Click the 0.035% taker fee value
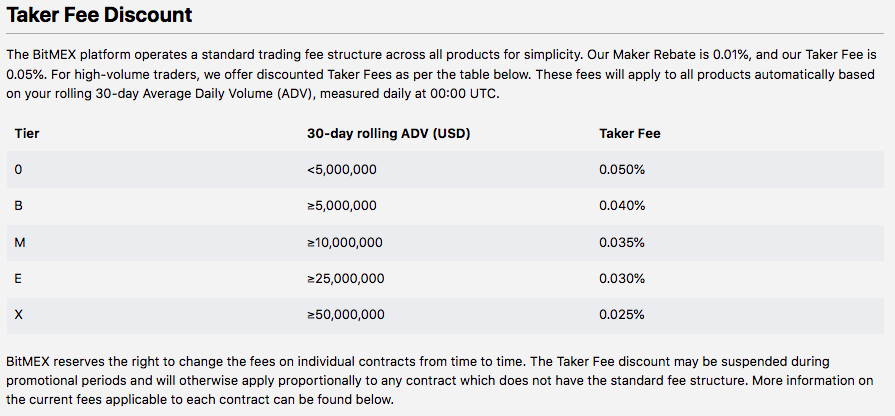This screenshot has height=416, width=895. (622, 243)
